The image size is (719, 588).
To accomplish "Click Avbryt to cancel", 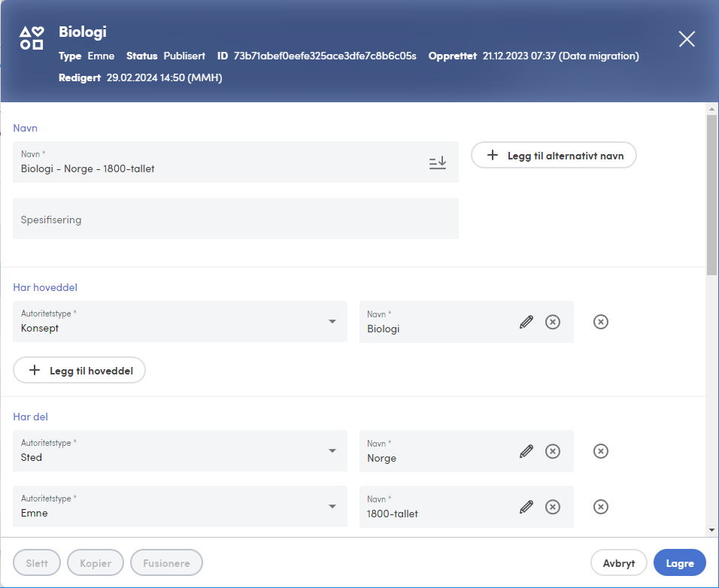I will 618,562.
